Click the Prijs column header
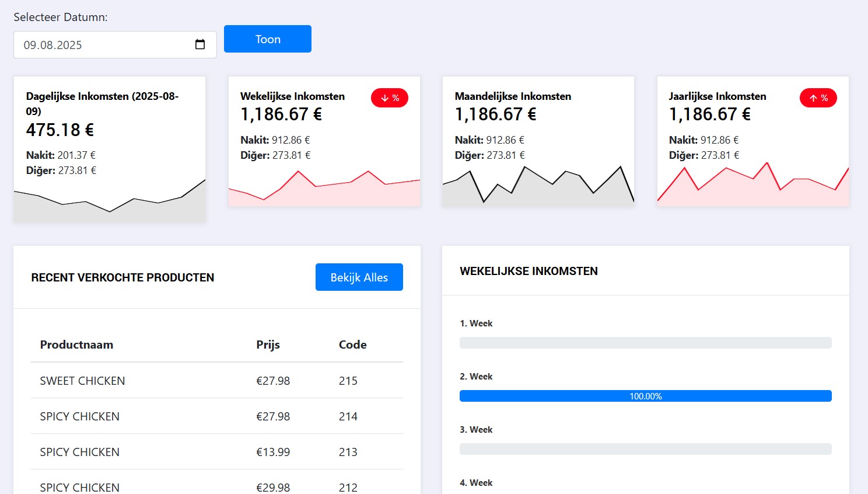 pos(268,345)
